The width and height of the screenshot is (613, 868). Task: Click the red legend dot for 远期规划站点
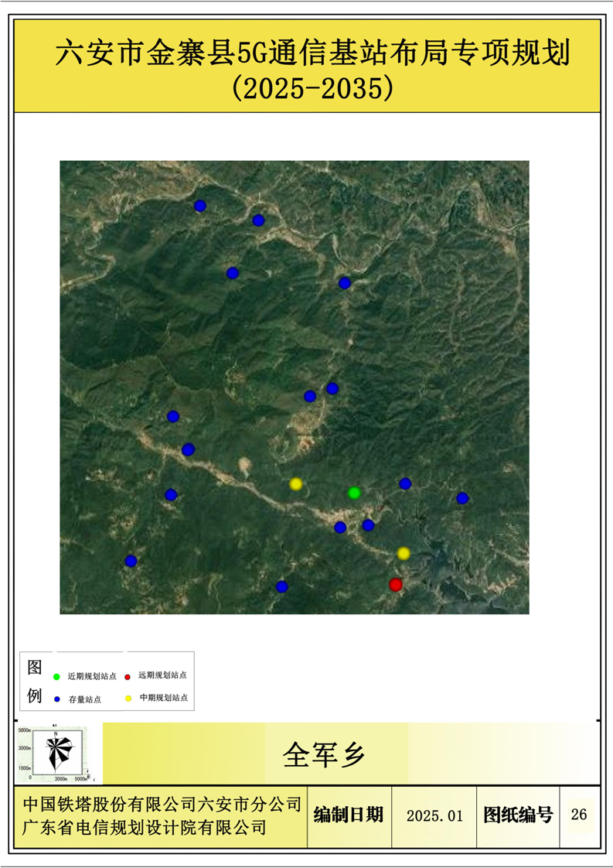[128, 676]
